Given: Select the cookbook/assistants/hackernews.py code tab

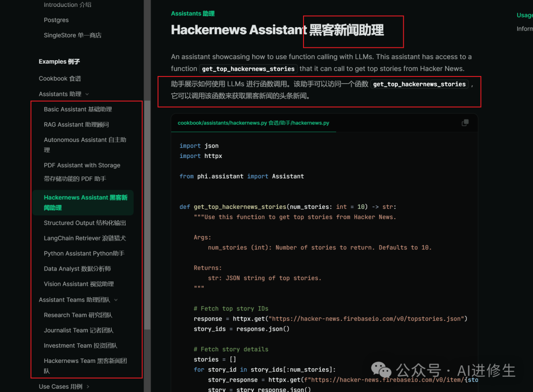Looking at the screenshot, I should tap(253, 123).
